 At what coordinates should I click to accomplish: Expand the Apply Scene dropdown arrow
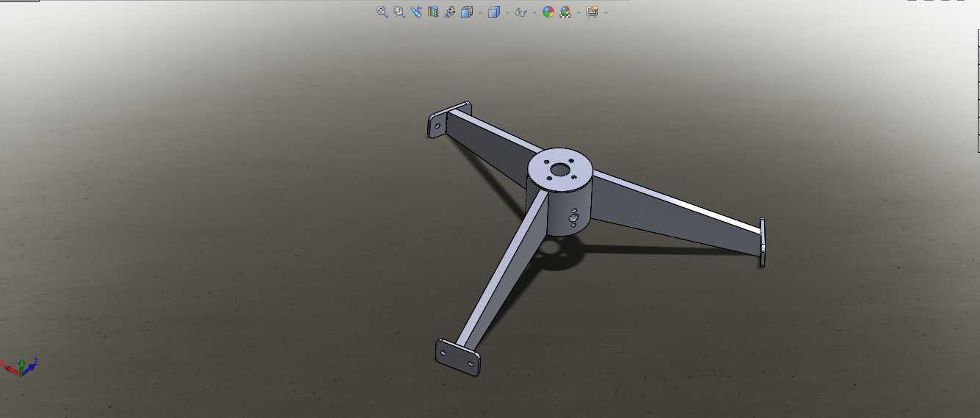point(578,12)
